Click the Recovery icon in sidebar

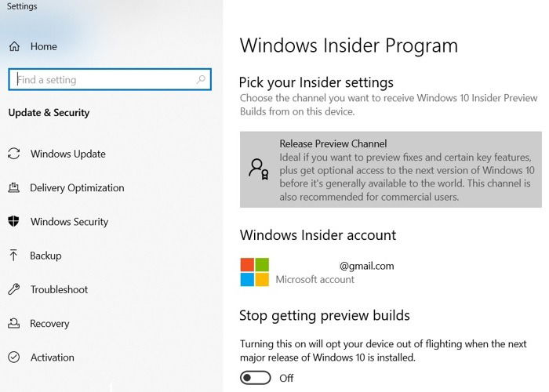tap(13, 323)
